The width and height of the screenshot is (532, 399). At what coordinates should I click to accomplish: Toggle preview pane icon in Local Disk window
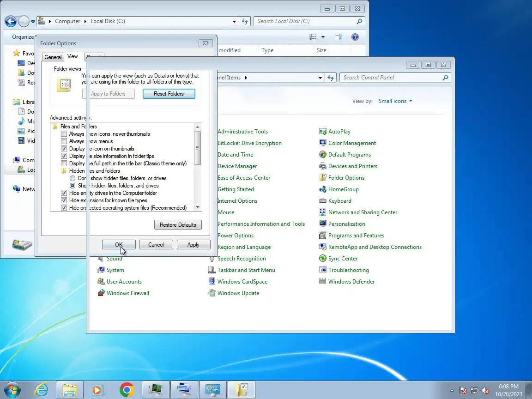point(338,37)
